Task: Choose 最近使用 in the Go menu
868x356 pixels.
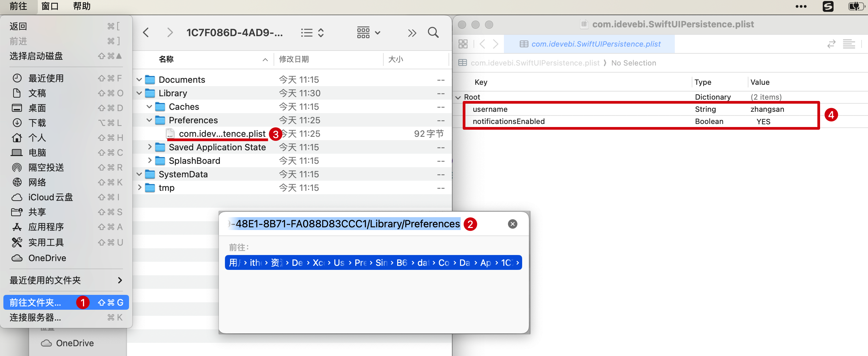Action: click(x=66, y=78)
